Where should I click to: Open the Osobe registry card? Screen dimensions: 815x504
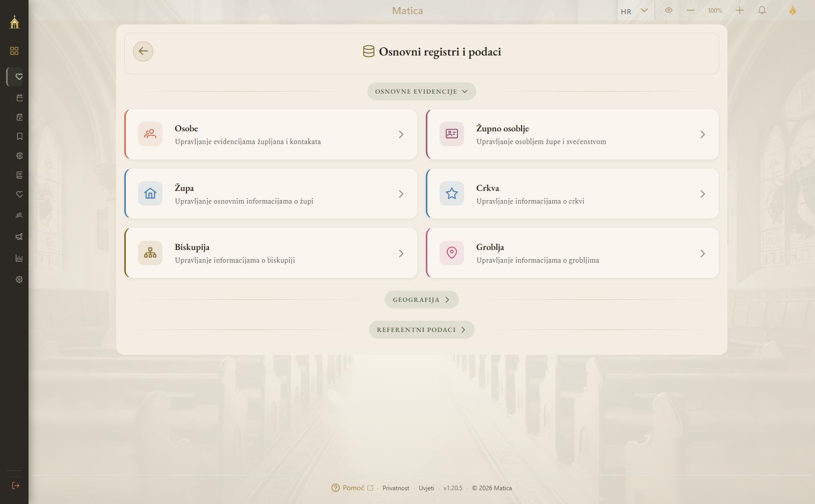[271, 134]
